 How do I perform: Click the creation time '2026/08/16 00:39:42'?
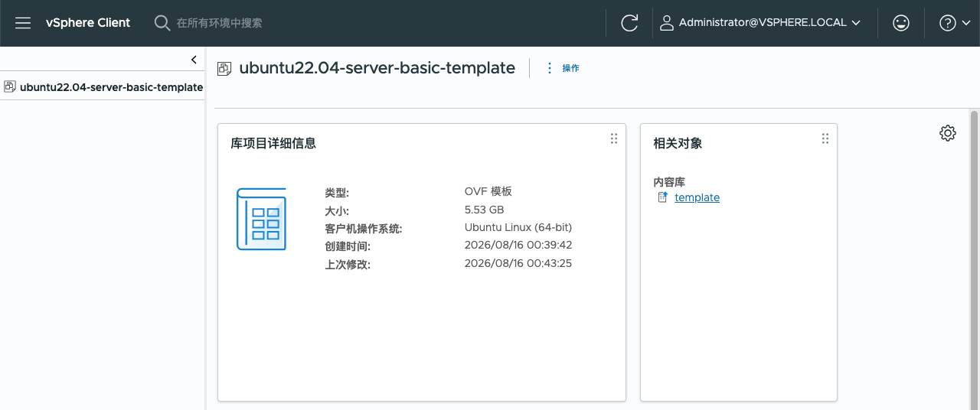point(518,246)
